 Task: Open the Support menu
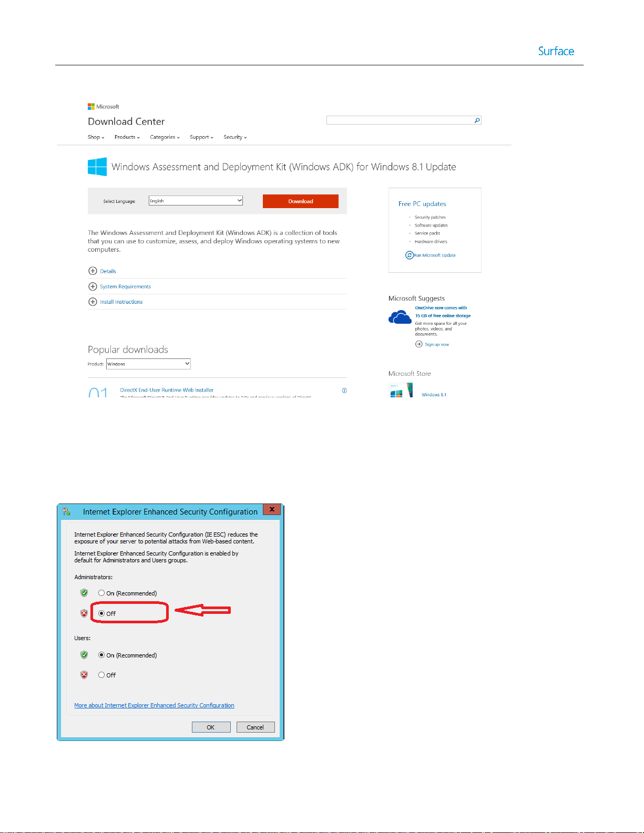click(201, 137)
